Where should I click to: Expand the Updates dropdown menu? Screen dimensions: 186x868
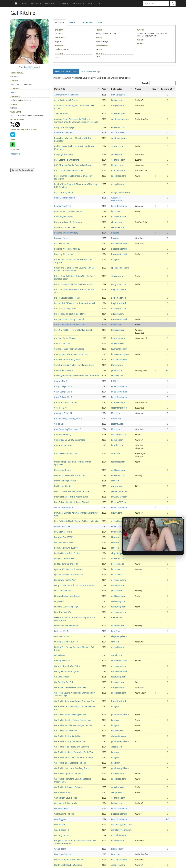point(36,4)
